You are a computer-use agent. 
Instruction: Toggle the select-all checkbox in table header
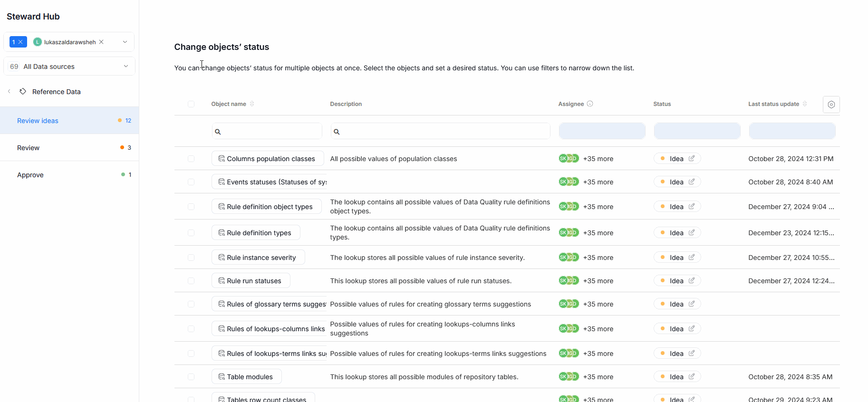pyautogui.click(x=191, y=104)
